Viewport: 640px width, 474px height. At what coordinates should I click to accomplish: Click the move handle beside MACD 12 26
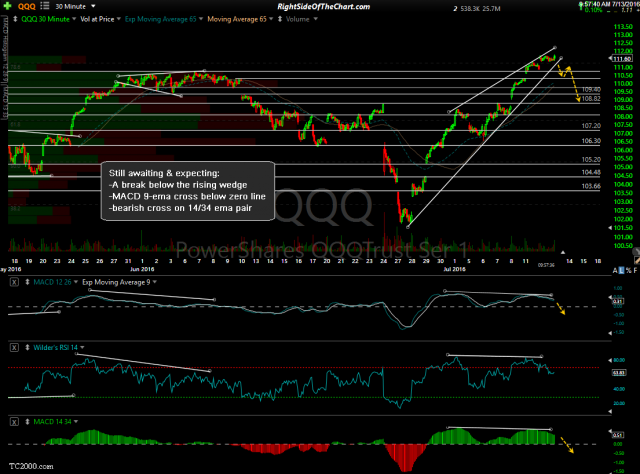pos(27,282)
